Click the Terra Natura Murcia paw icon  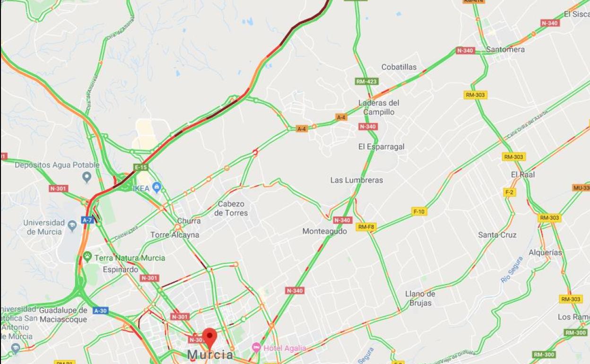(x=87, y=257)
